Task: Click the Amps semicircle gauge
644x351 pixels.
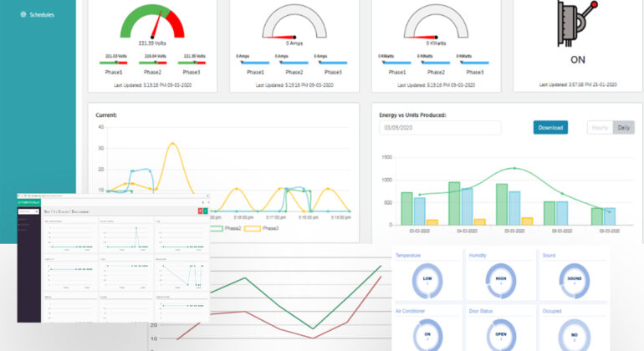Action: tap(294, 23)
